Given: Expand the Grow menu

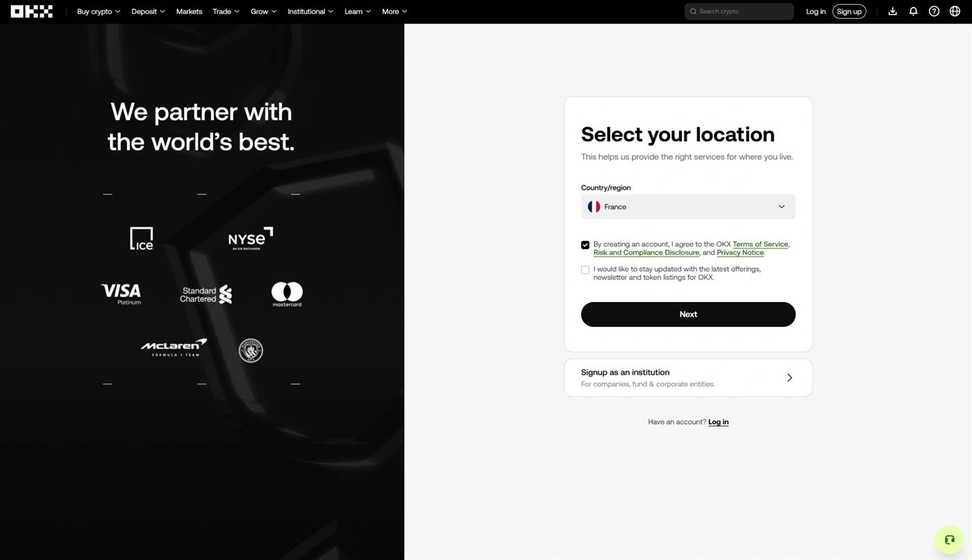Looking at the screenshot, I should coord(264,11).
